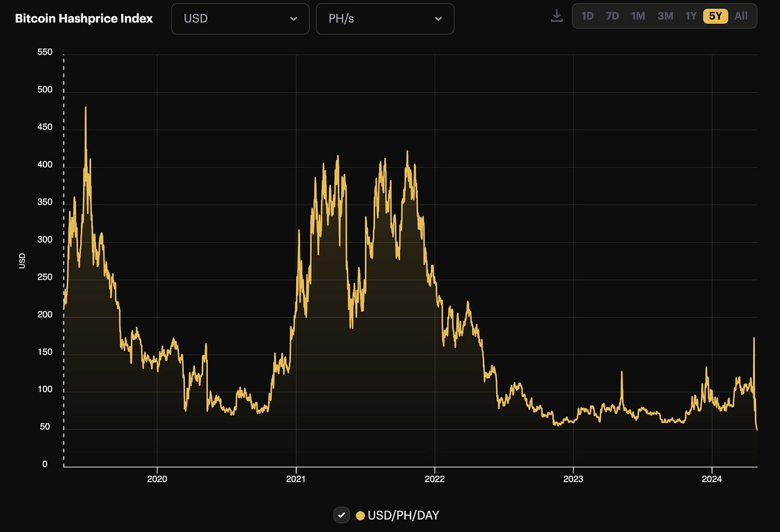Viewport: 780px width, 532px height.
Task: View All historical hashprice data
Action: (741, 16)
